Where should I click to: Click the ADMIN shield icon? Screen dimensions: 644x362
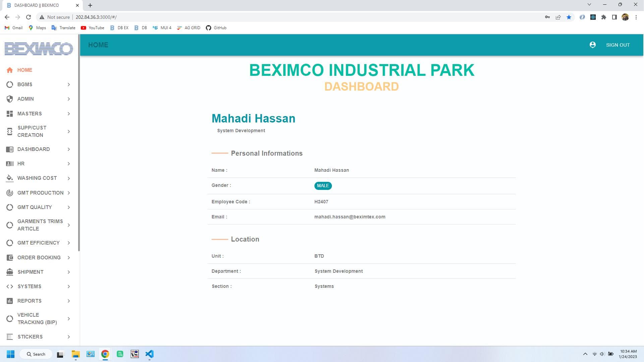click(x=10, y=99)
